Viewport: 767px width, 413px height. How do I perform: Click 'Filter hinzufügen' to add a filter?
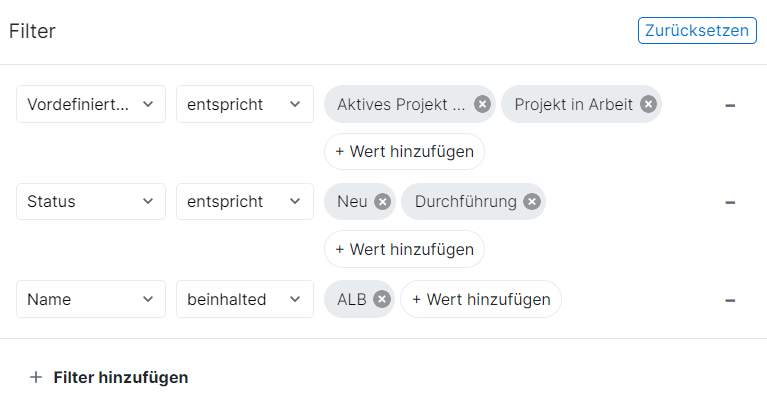(110, 377)
